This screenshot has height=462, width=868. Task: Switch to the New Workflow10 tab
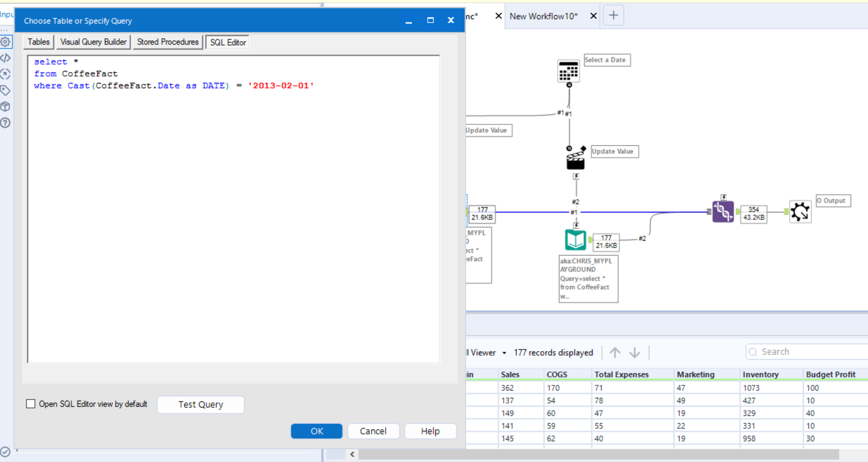point(543,16)
